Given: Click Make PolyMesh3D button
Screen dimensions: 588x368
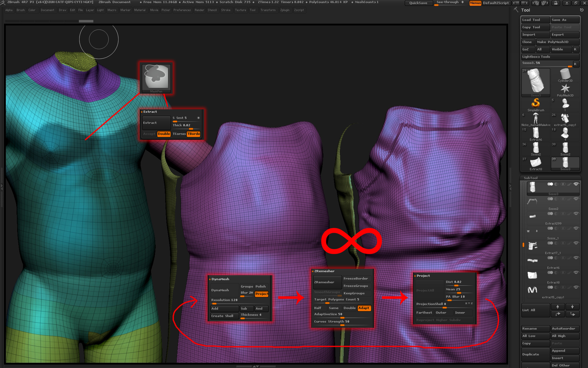Looking at the screenshot, I should (x=558, y=42).
